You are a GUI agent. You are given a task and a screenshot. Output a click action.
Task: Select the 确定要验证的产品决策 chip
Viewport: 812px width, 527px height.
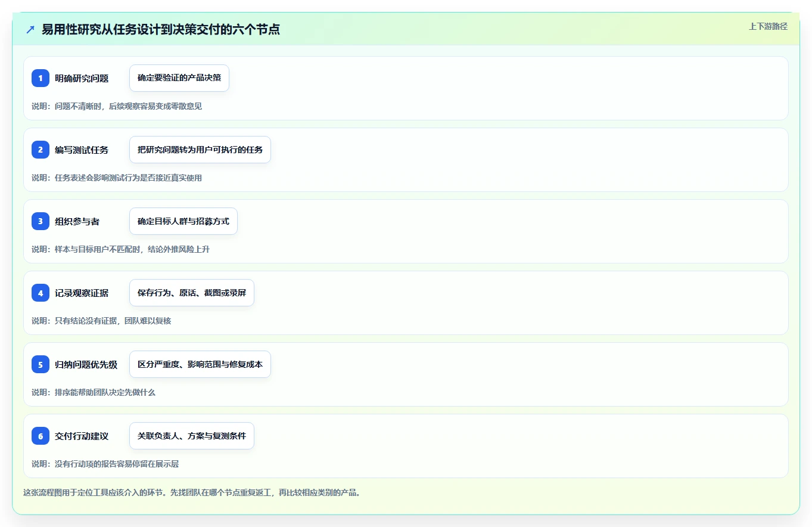[179, 78]
